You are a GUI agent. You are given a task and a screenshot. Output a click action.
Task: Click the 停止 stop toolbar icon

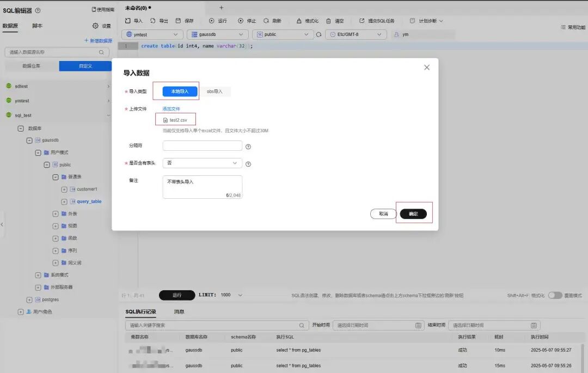tap(241, 21)
